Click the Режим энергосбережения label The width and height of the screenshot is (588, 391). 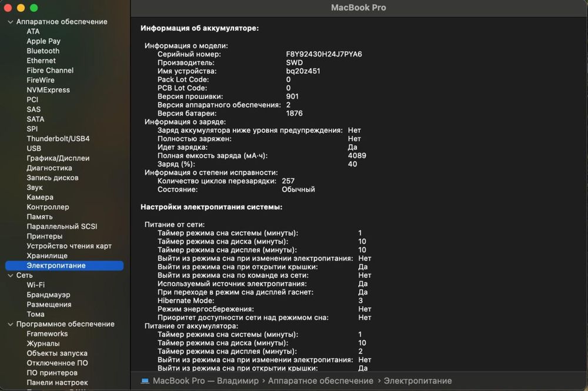click(205, 309)
